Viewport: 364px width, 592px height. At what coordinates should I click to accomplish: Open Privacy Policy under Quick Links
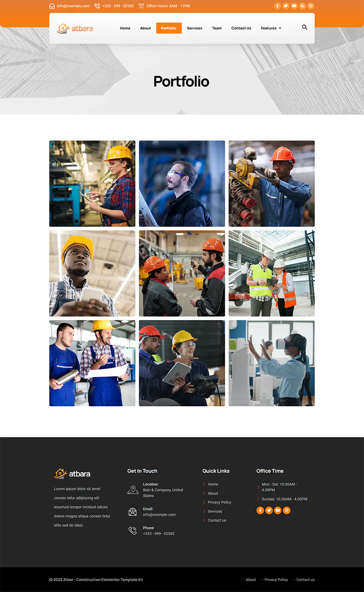(220, 502)
